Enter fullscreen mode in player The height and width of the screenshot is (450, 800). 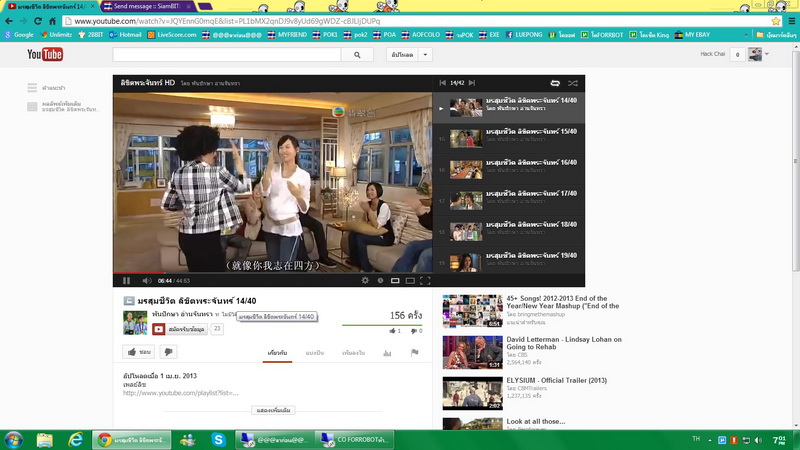click(x=425, y=281)
